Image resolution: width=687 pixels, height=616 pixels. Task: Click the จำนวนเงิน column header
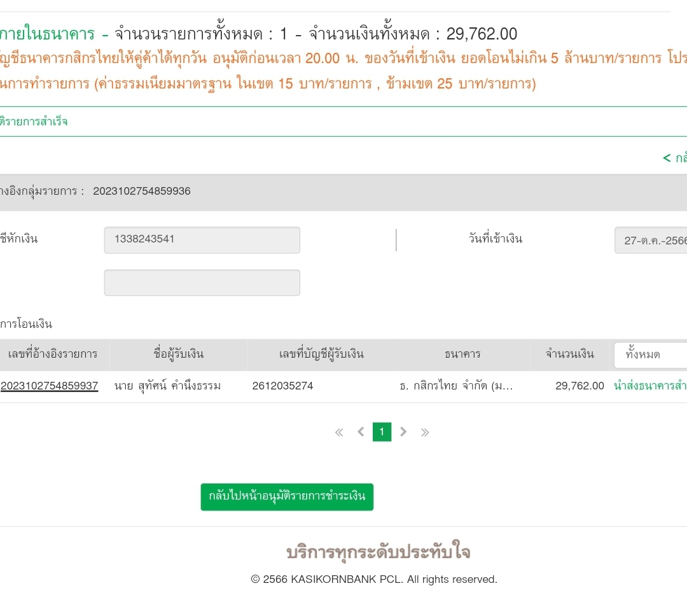(569, 354)
